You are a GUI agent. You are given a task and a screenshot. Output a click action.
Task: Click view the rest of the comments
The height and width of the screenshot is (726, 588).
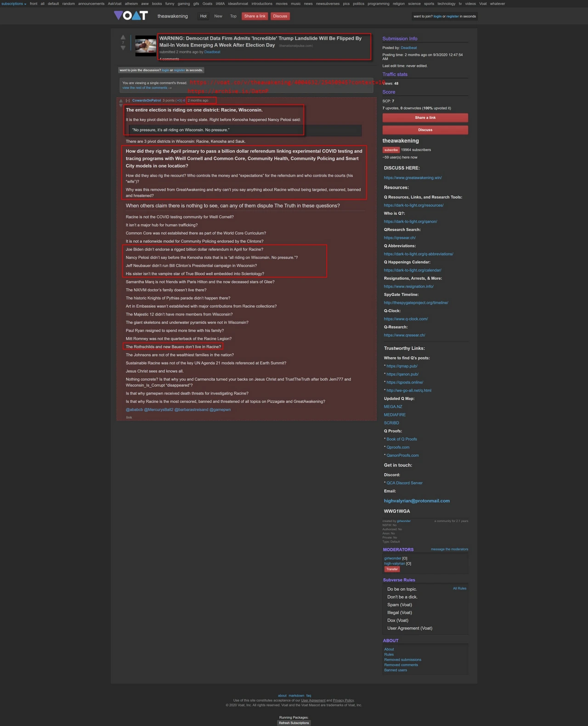(147, 88)
